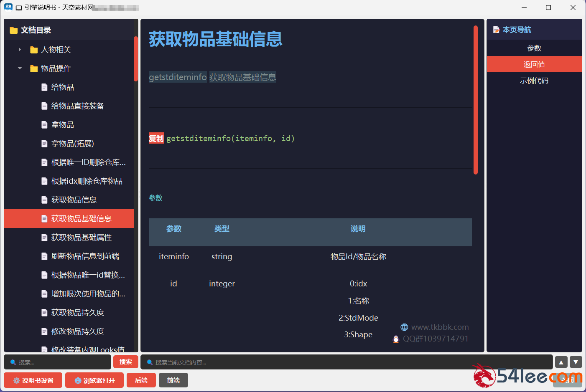Go to 参数 section in page navigation
The width and height of the screenshot is (586, 392).
click(534, 48)
